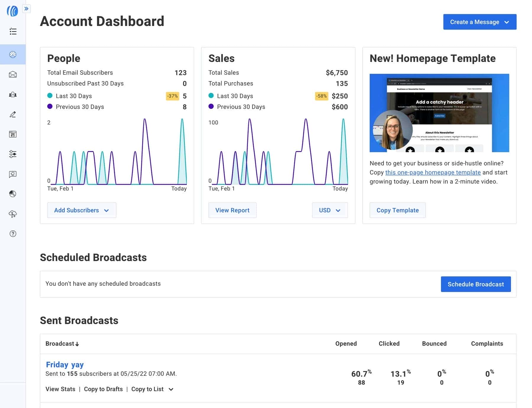The image size is (532, 408).
Task: Open the USD currency dropdown
Action: coord(330,210)
